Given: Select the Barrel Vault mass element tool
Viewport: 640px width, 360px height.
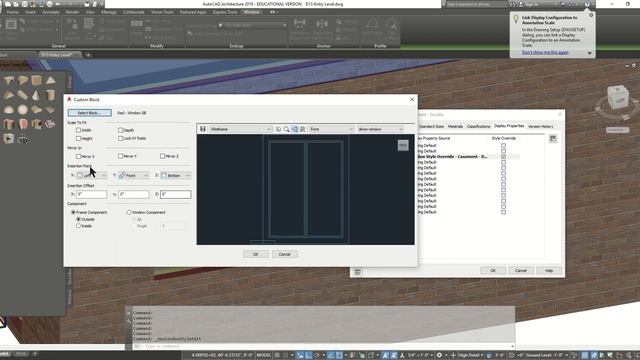Looking at the screenshot, I should point(23,80).
